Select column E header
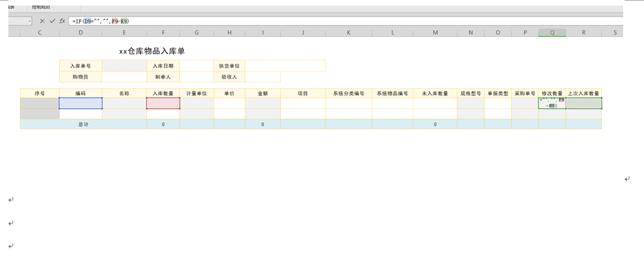644x258 pixels. click(124, 33)
